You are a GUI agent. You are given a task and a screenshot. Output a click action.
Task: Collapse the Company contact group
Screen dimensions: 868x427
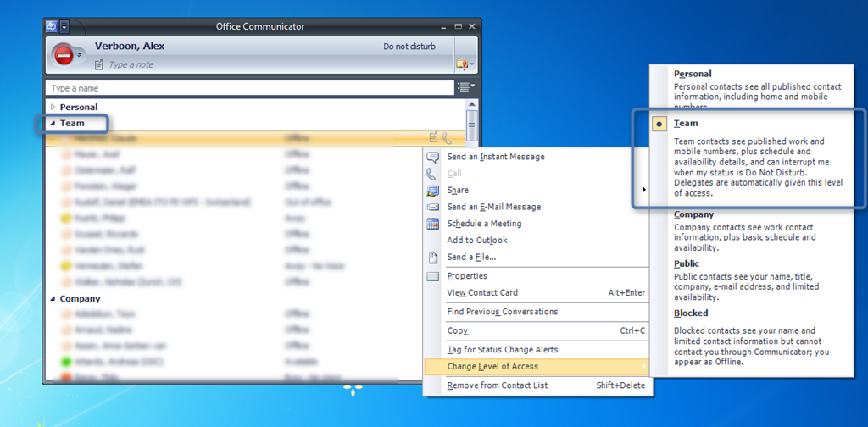[x=53, y=299]
